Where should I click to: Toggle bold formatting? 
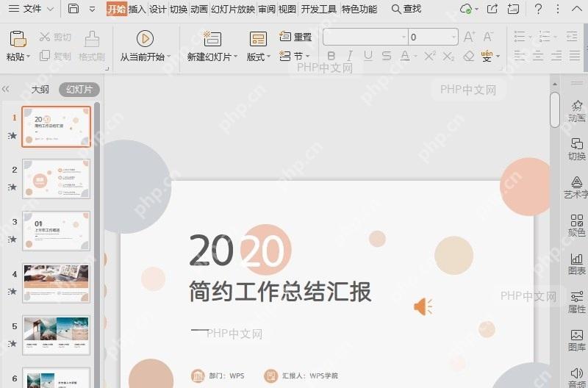pyautogui.click(x=331, y=57)
